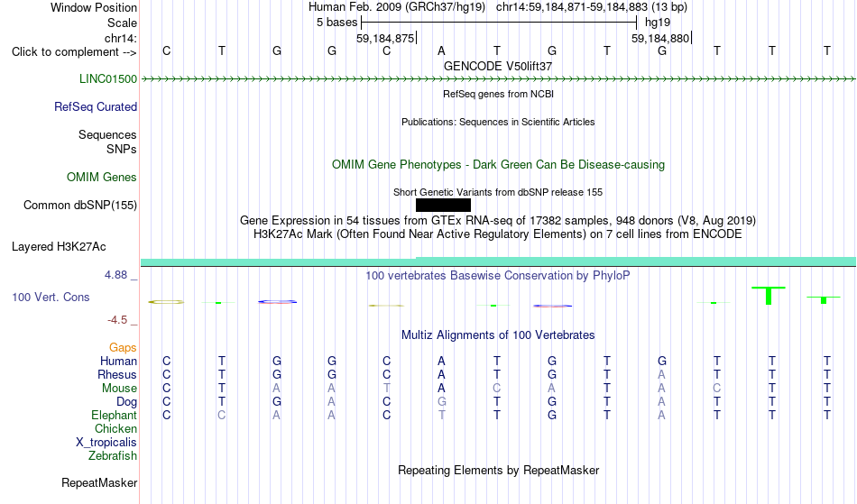857x504 pixels.
Task: Select the Common dbSNP(155) track label
Action: point(80,205)
